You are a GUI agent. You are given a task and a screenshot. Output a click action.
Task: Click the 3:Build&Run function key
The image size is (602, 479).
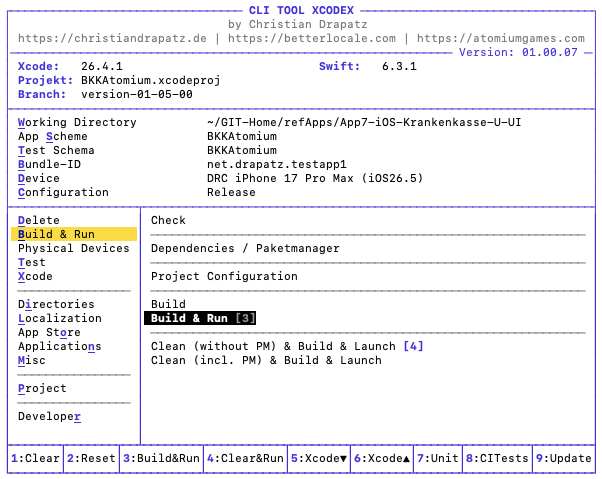click(x=161, y=459)
